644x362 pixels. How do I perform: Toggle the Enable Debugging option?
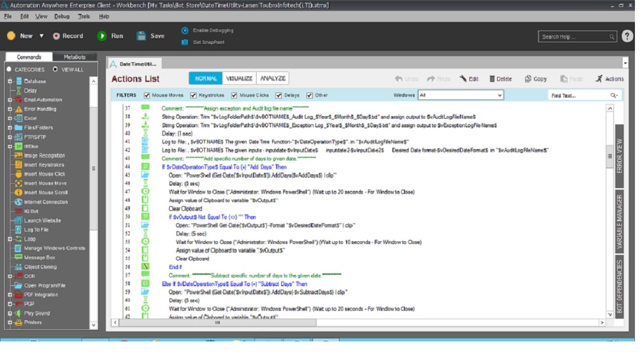(x=185, y=30)
